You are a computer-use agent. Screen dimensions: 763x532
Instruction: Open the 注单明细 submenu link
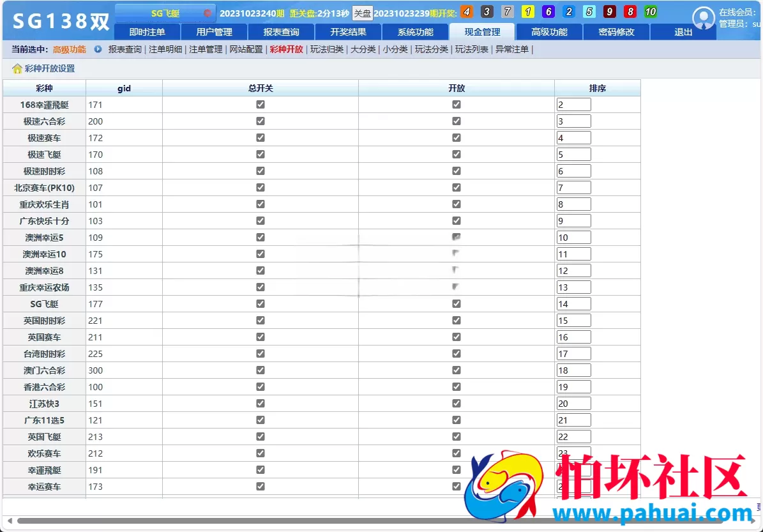pyautogui.click(x=165, y=49)
